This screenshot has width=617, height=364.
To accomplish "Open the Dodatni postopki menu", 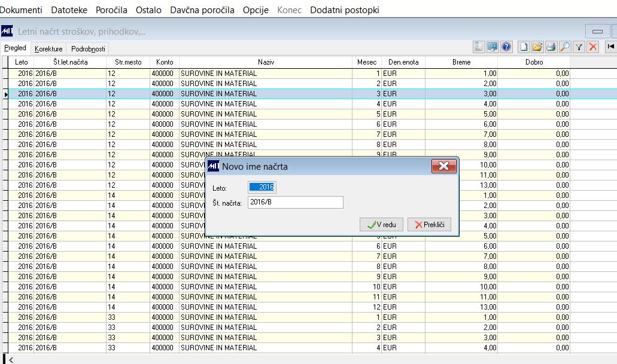I will [344, 10].
